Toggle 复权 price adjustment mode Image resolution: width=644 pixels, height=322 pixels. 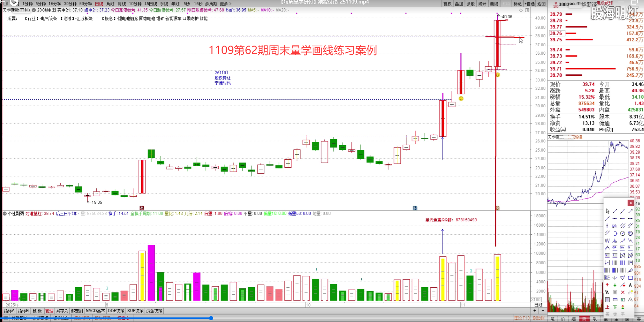point(447,4)
